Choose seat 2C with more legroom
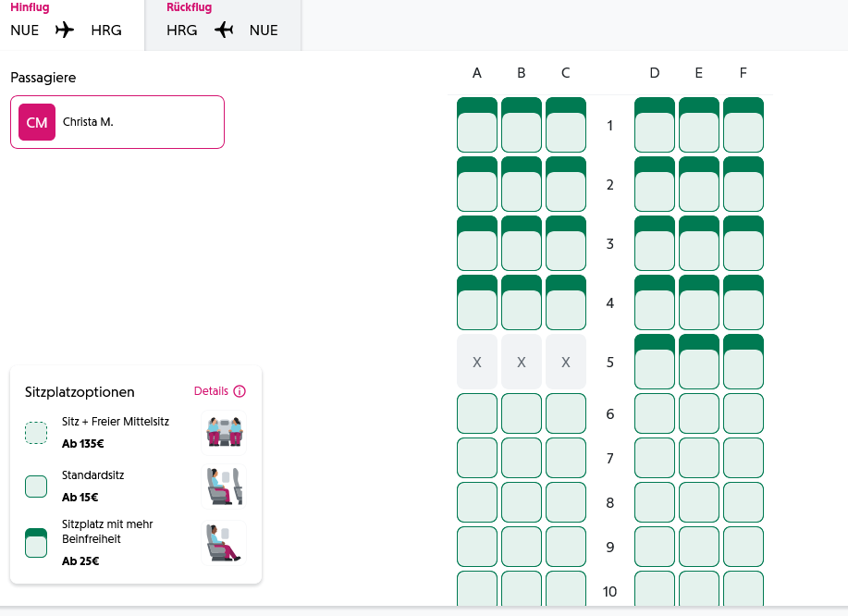This screenshot has width=848, height=616. pos(566,184)
